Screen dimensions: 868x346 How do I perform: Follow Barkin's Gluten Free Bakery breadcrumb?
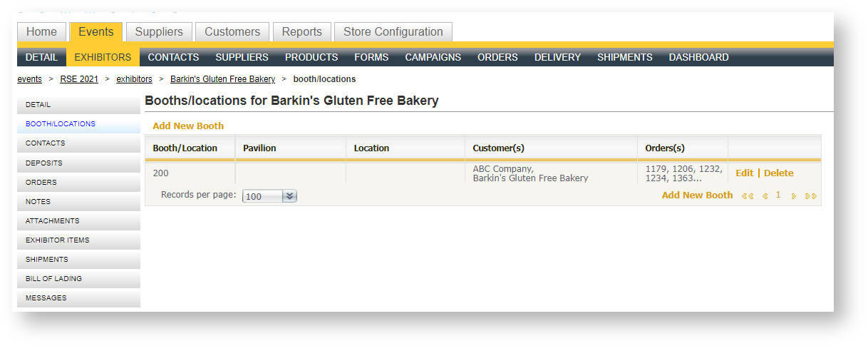pos(222,79)
